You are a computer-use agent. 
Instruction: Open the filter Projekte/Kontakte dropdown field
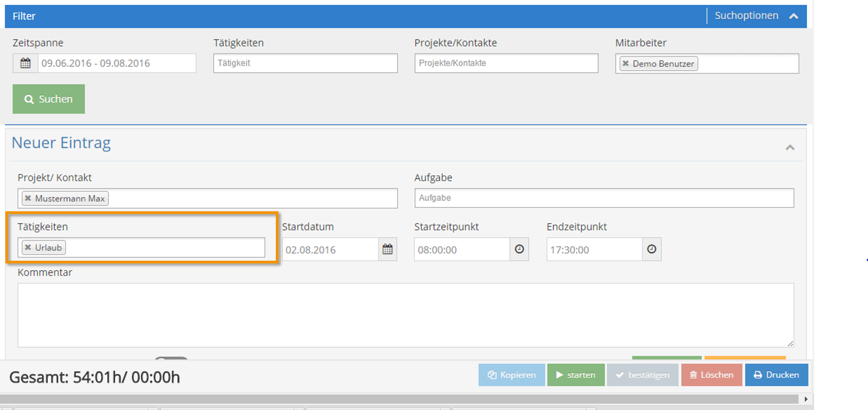tap(506, 63)
